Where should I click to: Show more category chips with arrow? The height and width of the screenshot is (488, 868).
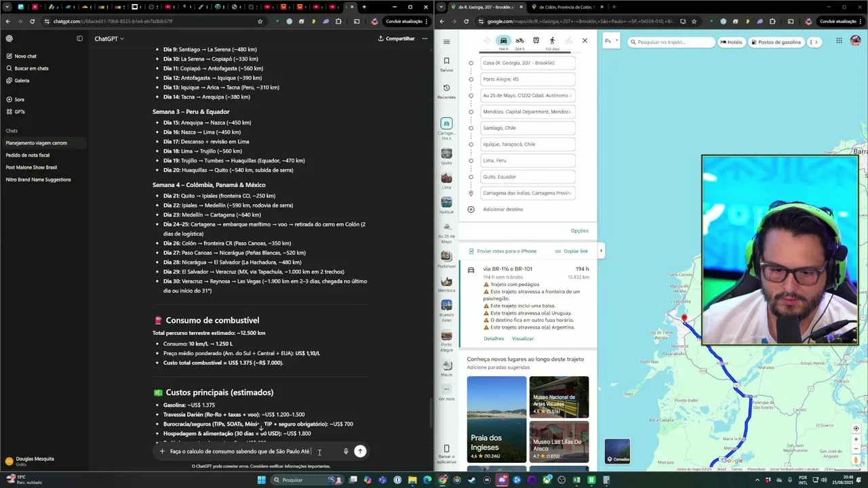(x=816, y=42)
